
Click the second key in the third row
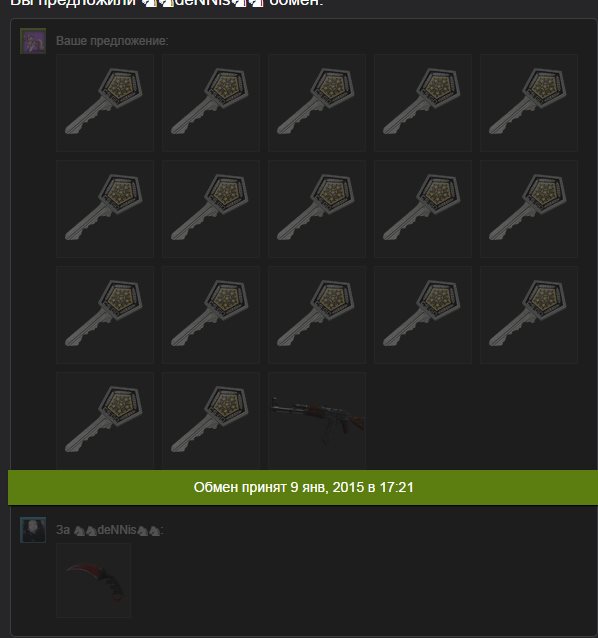coord(211,315)
